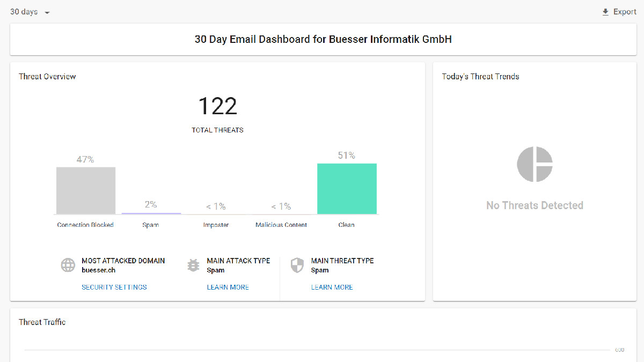Viewport: 644px width, 362px height.
Task: Click the Malicious Content chart label
Action: tap(281, 225)
